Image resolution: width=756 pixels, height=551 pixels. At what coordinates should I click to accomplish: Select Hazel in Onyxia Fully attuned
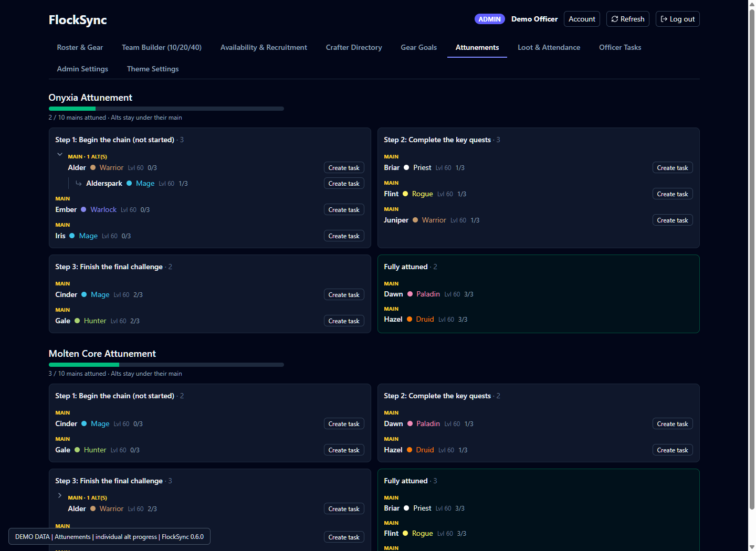pyautogui.click(x=393, y=320)
